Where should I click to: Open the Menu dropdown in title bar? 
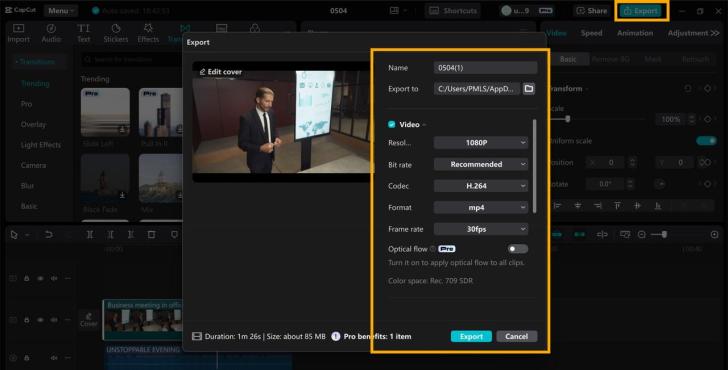61,11
